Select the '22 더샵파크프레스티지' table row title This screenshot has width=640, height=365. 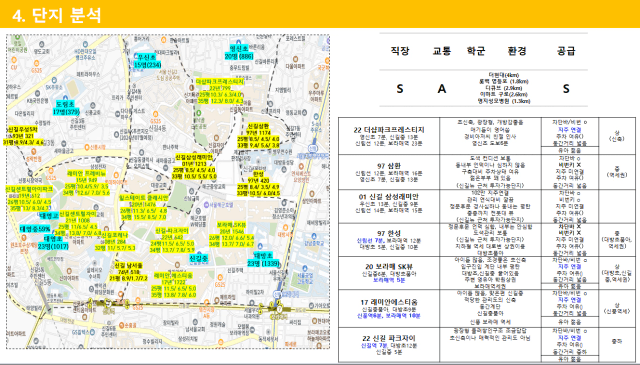389,130
